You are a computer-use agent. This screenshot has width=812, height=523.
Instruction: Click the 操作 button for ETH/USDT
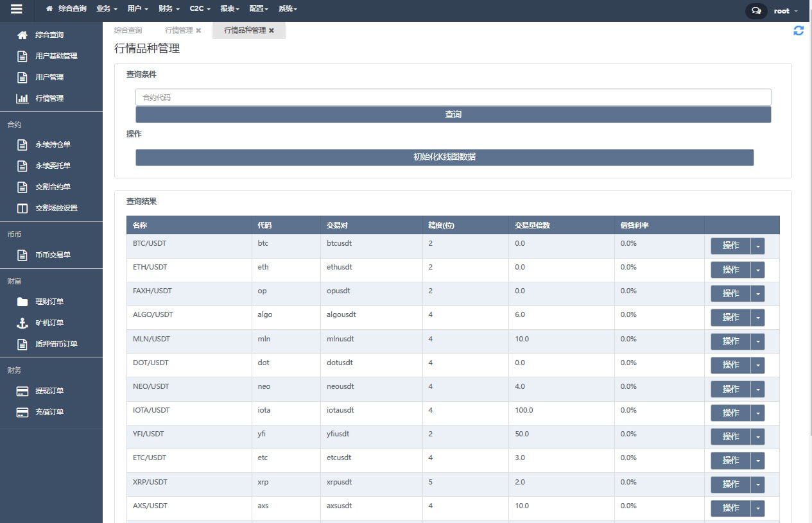pos(730,270)
